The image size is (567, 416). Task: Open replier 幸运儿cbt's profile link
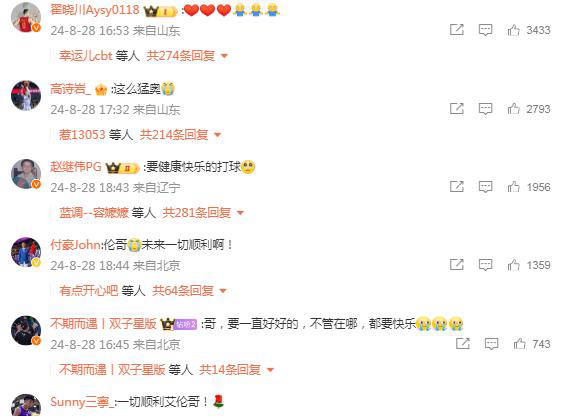[86, 56]
